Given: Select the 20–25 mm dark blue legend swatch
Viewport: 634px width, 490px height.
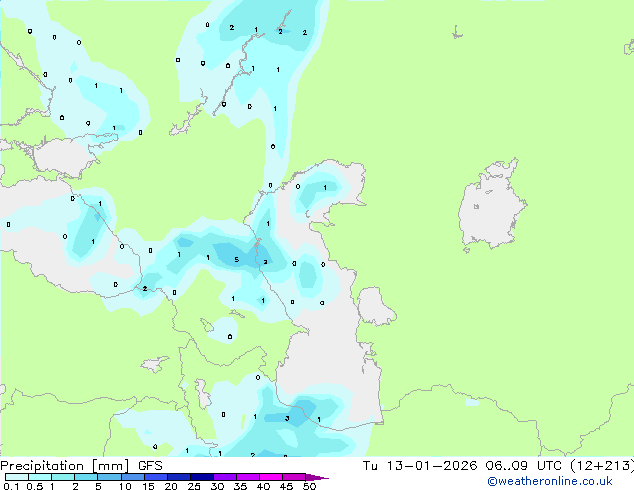Looking at the screenshot, I should (179, 477).
